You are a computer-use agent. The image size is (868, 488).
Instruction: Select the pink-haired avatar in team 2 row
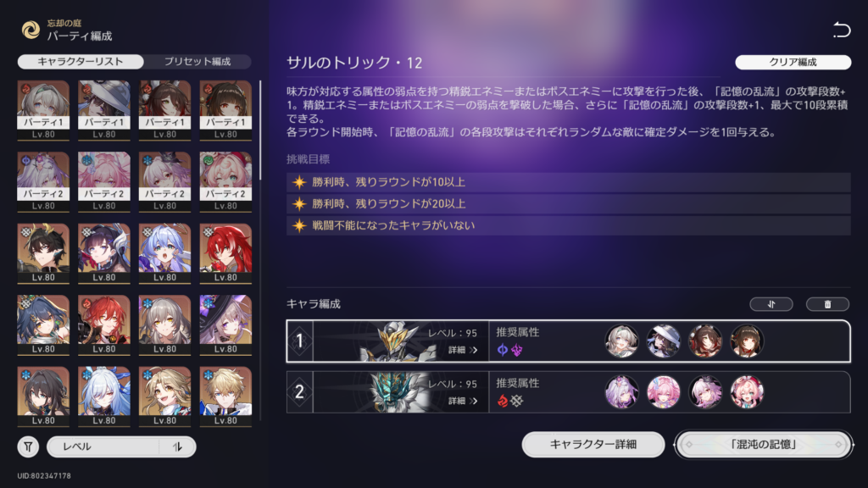[x=663, y=391]
